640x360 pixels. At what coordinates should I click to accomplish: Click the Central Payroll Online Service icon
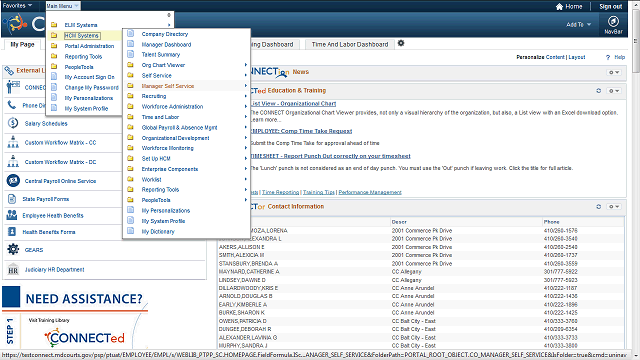pos(13,180)
